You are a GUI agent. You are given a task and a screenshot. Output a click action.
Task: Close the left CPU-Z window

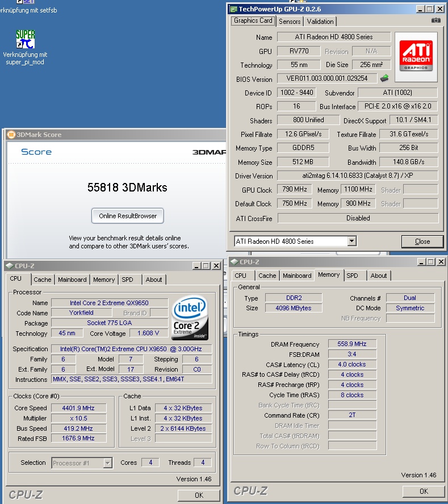216,266
